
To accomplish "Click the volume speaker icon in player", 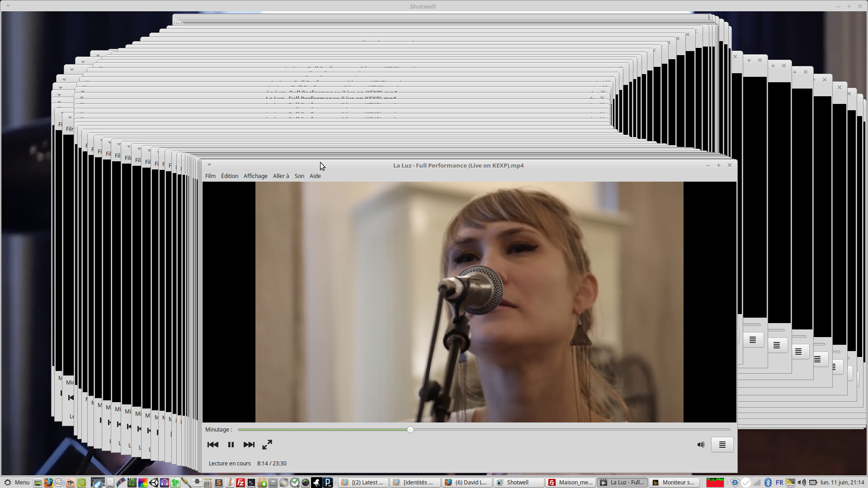I will pyautogui.click(x=701, y=445).
